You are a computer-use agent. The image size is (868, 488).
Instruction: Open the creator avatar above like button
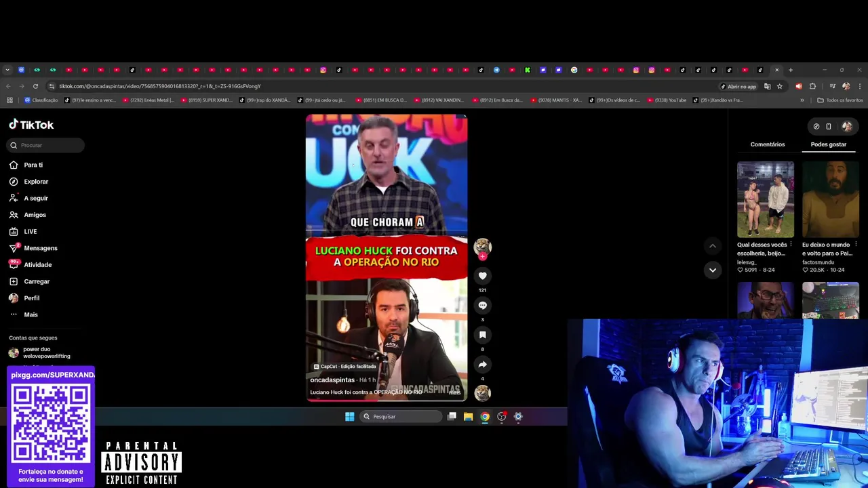coord(482,246)
